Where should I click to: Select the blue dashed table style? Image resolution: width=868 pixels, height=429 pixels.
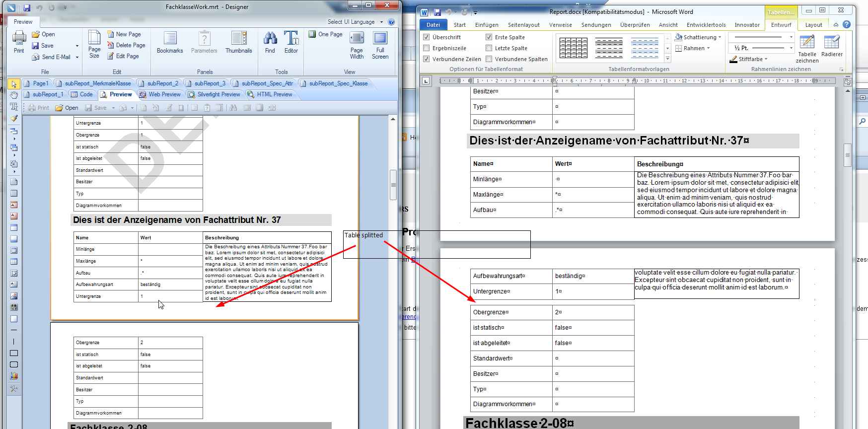(645, 48)
